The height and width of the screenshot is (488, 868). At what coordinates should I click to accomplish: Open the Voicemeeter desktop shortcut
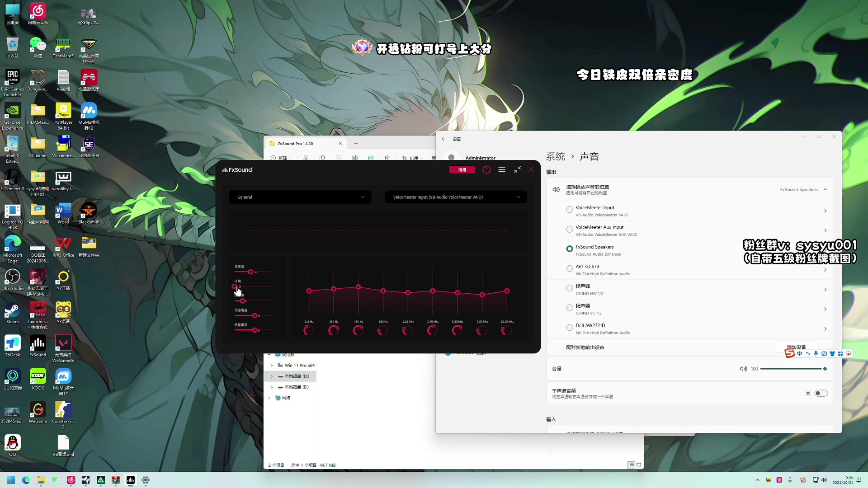(x=63, y=146)
